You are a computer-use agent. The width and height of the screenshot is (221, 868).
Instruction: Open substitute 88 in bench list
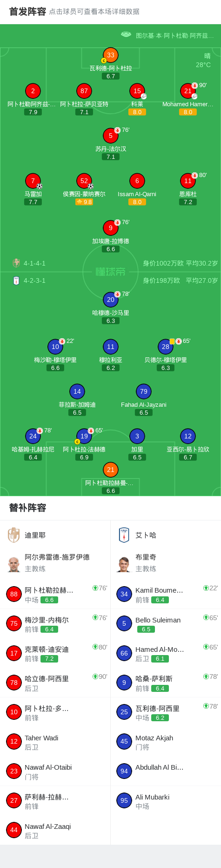55,594
